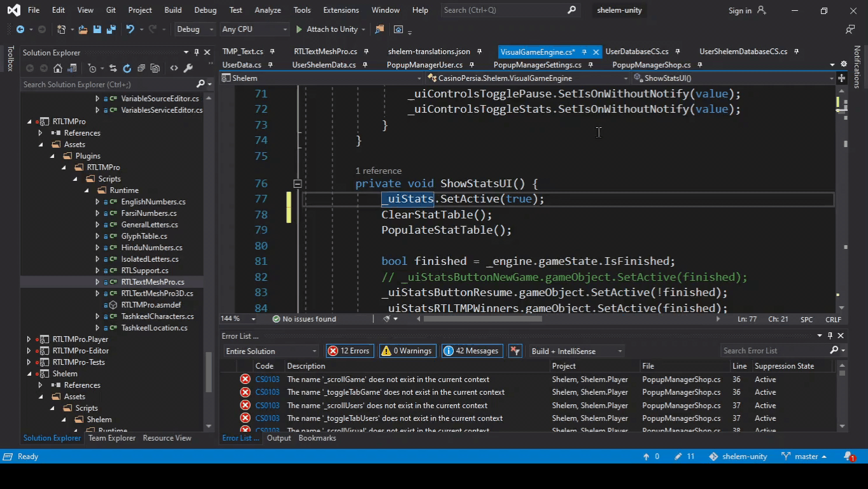Click the master branch status item
Image resolution: width=868 pixels, height=489 pixels.
(x=804, y=457)
